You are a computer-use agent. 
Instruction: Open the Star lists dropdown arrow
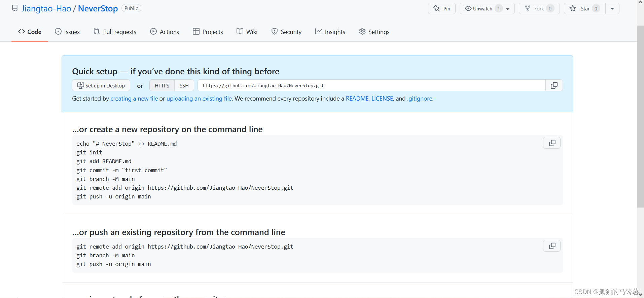tap(612, 8)
